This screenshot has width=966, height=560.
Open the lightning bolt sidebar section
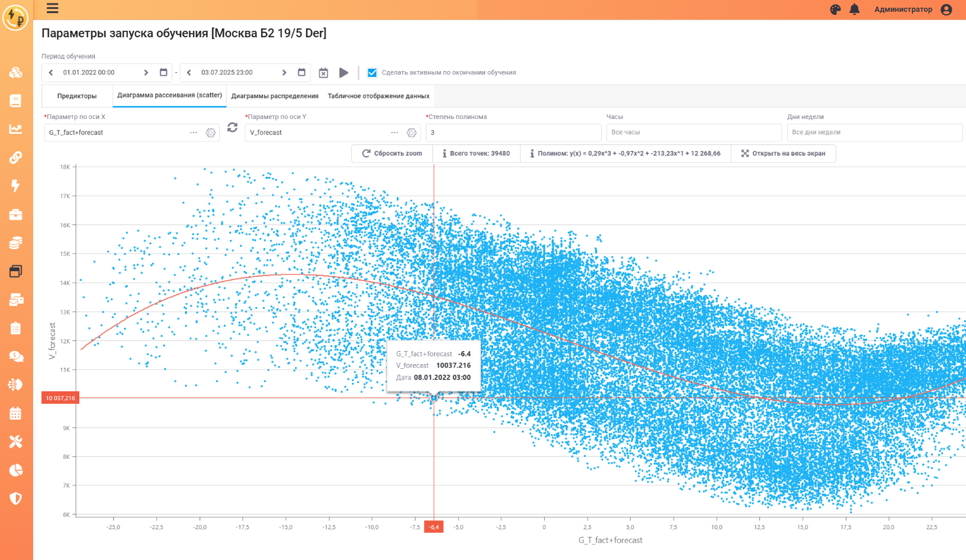[x=16, y=186]
